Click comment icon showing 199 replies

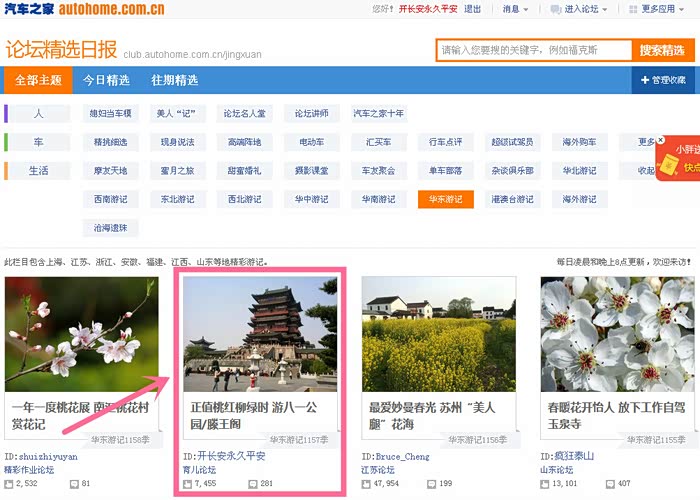point(431,484)
